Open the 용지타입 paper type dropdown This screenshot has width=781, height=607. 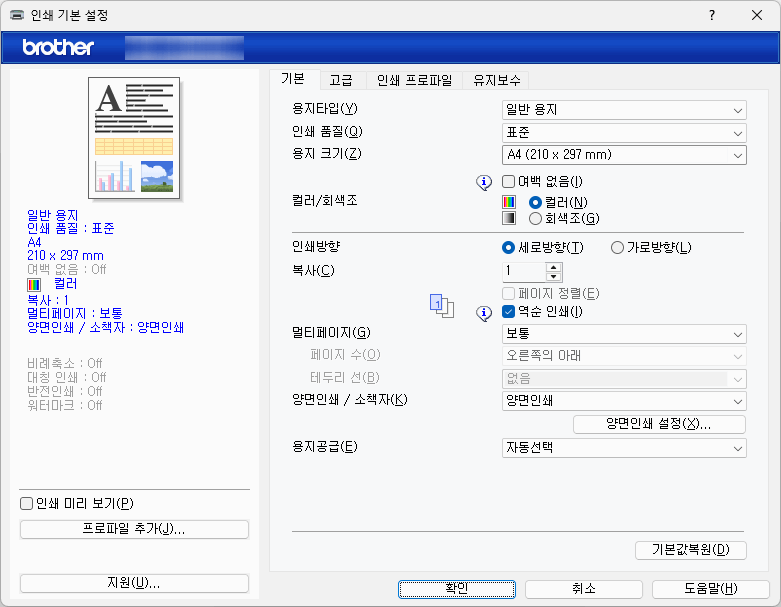623,110
